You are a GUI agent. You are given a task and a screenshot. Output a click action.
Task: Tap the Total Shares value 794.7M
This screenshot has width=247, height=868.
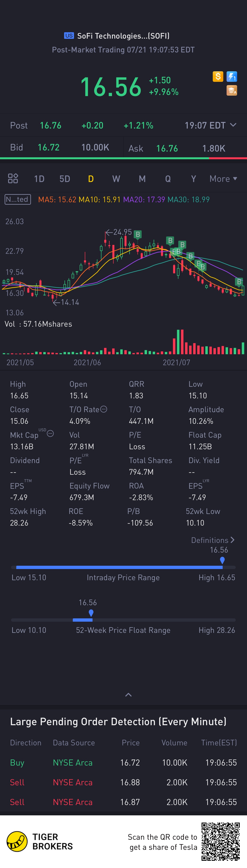pyautogui.click(x=141, y=472)
